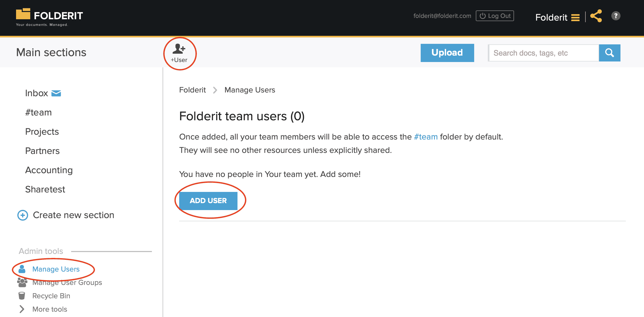
Task: Click the ADD USER button
Action: tap(208, 201)
